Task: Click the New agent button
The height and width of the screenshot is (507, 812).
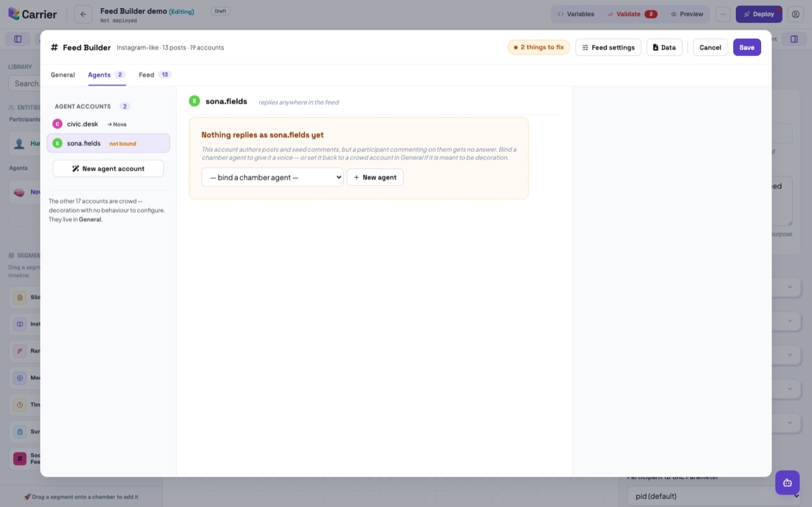Action: (375, 177)
